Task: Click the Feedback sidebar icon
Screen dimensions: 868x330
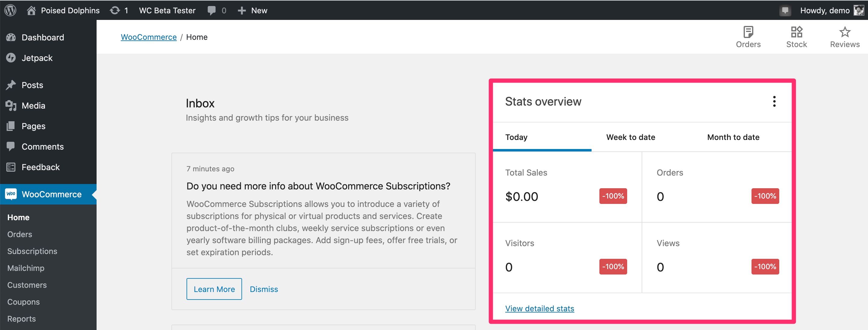Action: [11, 167]
